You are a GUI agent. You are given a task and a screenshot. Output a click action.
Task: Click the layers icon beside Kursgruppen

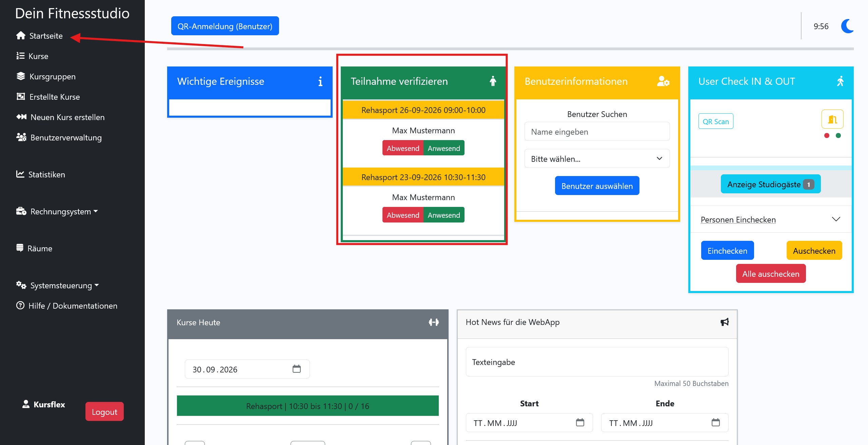[x=21, y=76]
